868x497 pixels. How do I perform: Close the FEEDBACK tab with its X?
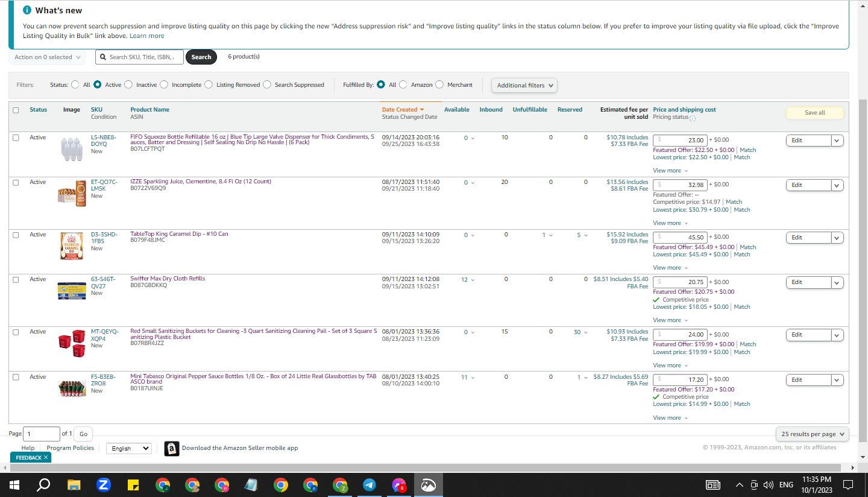(46, 458)
